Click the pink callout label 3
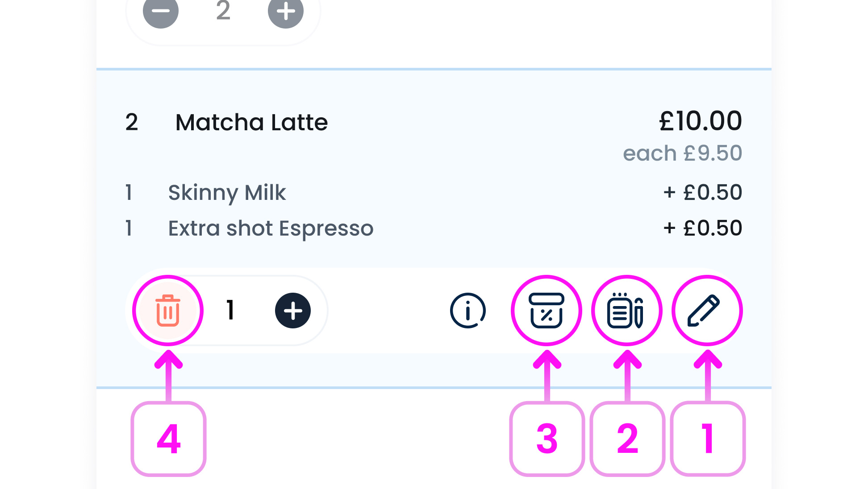868x489 pixels. [547, 439]
